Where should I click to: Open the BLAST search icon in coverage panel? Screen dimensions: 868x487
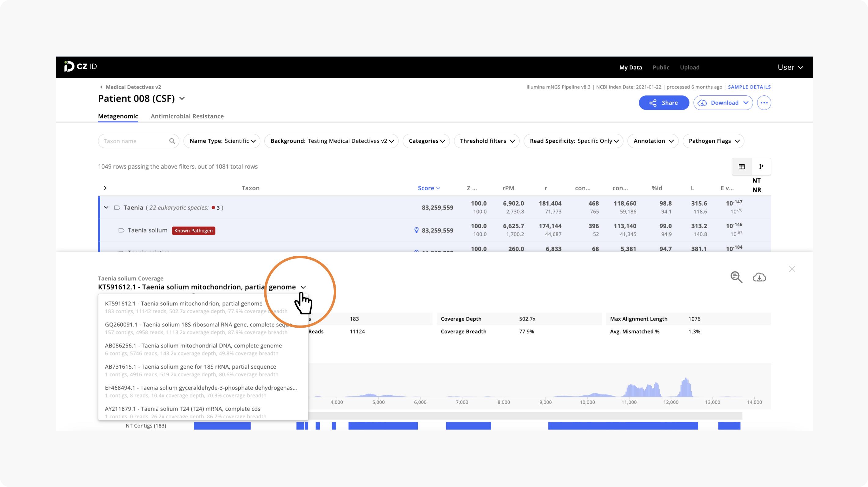pyautogui.click(x=736, y=277)
